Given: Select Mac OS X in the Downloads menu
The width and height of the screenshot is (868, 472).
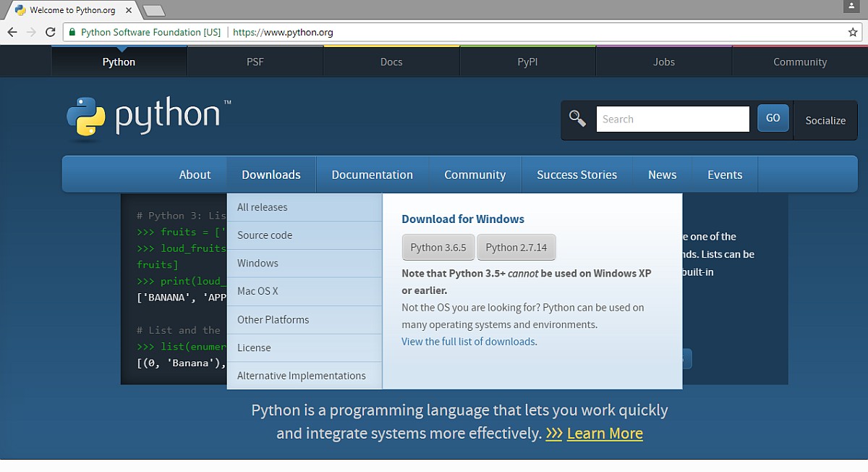Looking at the screenshot, I should pos(305,291).
